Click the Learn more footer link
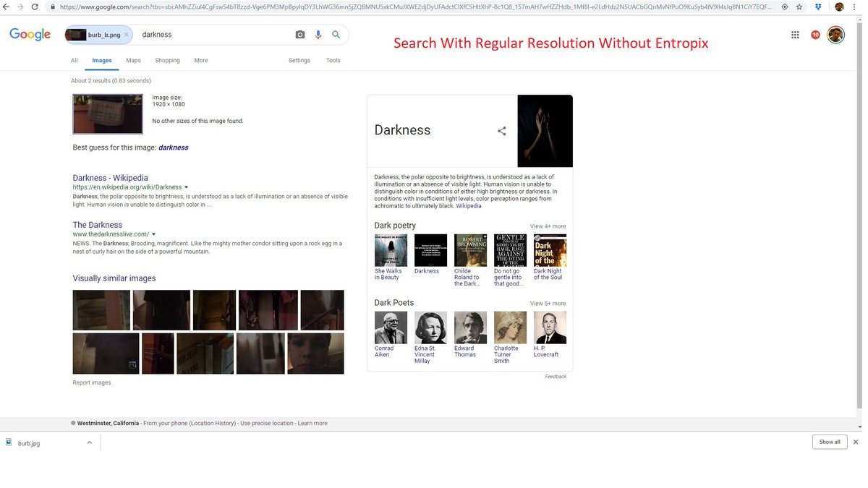 pyautogui.click(x=312, y=424)
